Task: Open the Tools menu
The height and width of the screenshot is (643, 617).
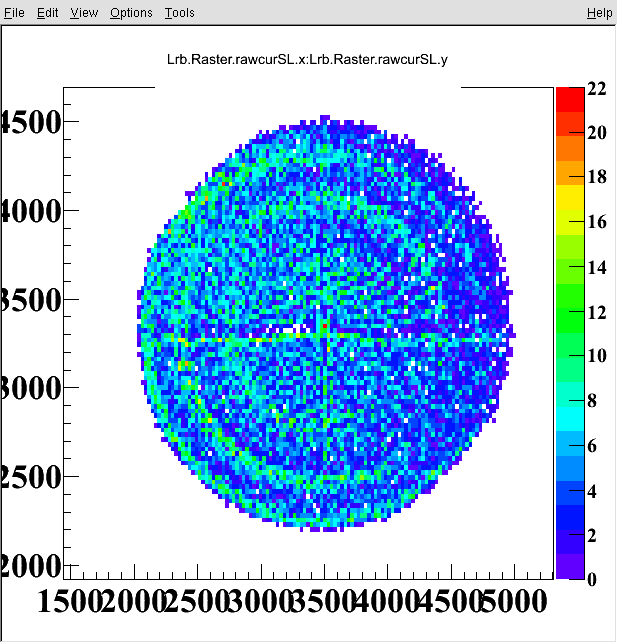Action: pos(180,13)
